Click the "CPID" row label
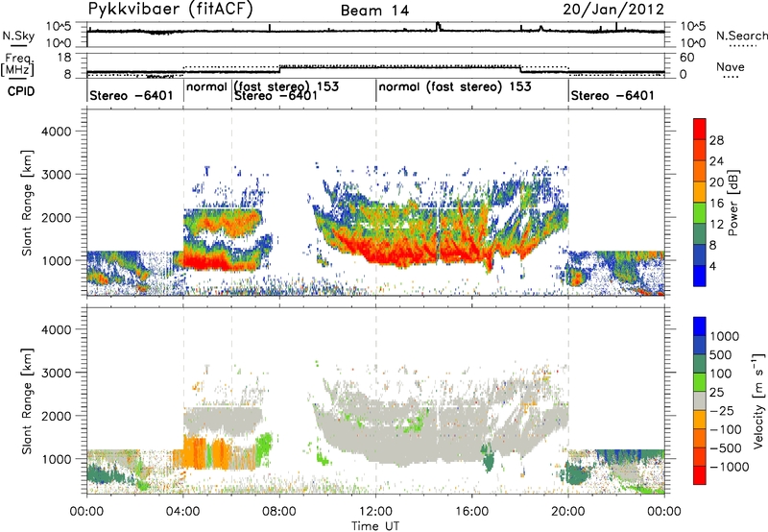The height and width of the screenshot is (532, 768). [x=21, y=91]
